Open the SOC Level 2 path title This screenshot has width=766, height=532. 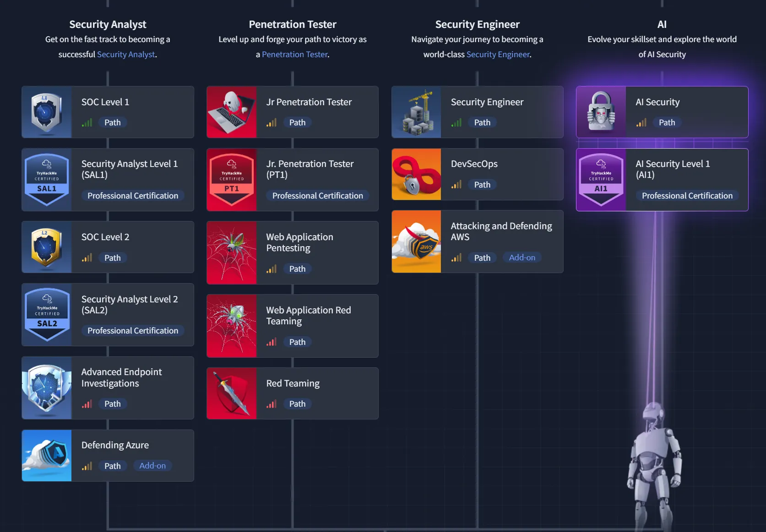(105, 237)
